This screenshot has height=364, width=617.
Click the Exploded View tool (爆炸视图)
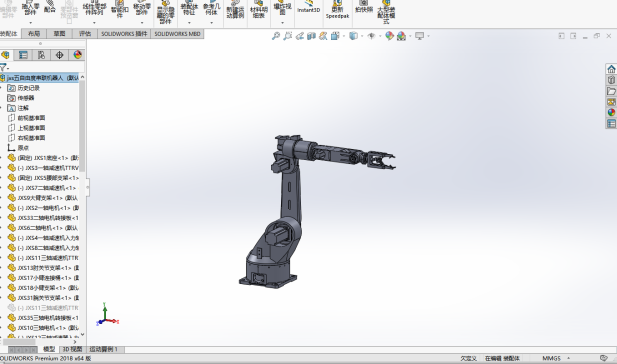point(282,8)
